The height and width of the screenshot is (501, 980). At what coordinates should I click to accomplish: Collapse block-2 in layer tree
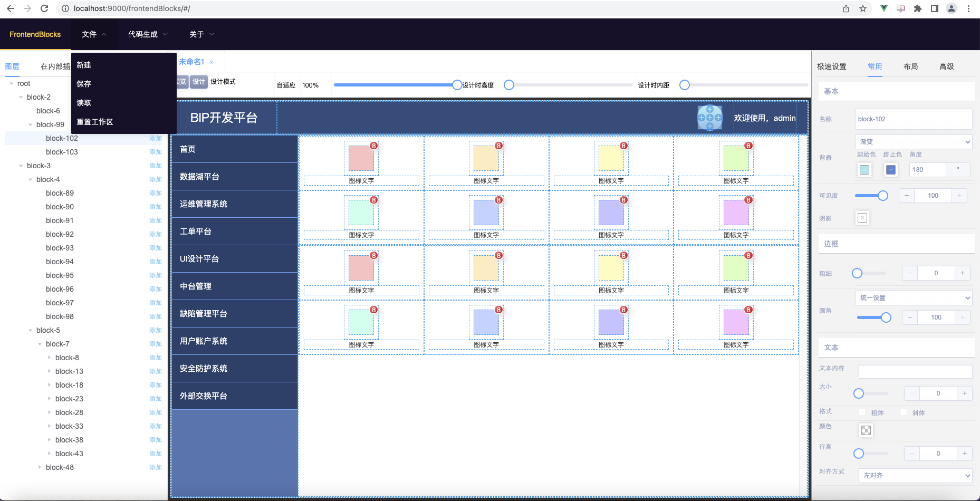[x=21, y=97]
